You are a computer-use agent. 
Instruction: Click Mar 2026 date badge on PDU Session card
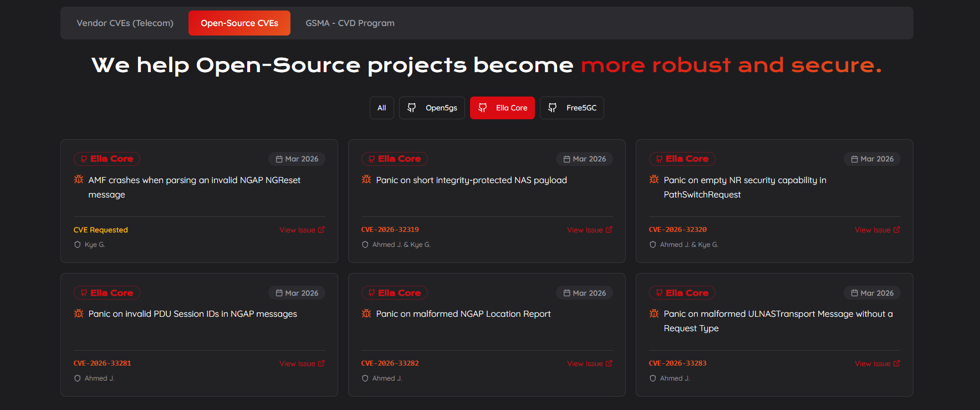pos(297,293)
